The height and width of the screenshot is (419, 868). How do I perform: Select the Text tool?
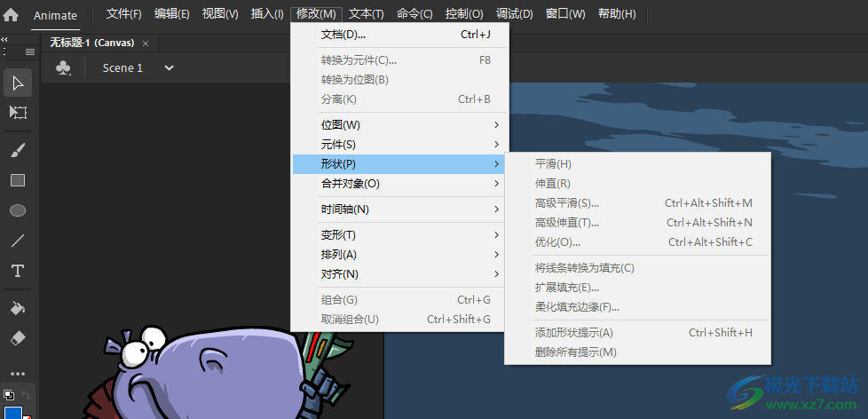click(18, 272)
